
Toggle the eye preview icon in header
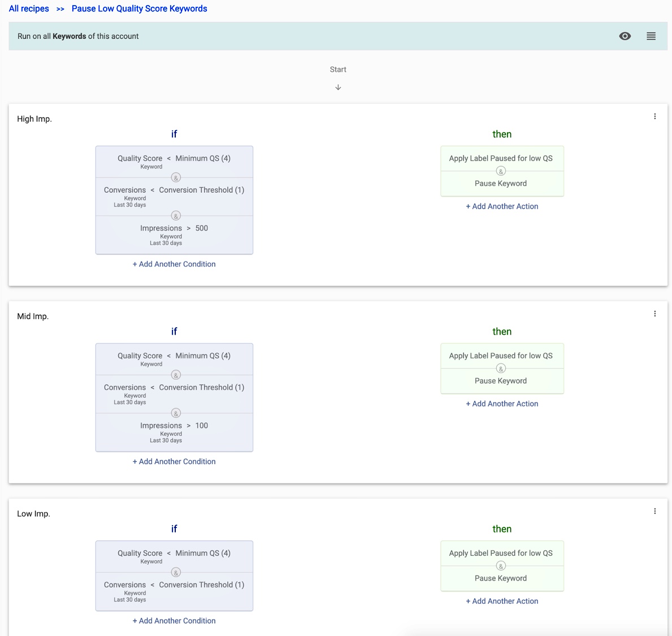pos(625,36)
